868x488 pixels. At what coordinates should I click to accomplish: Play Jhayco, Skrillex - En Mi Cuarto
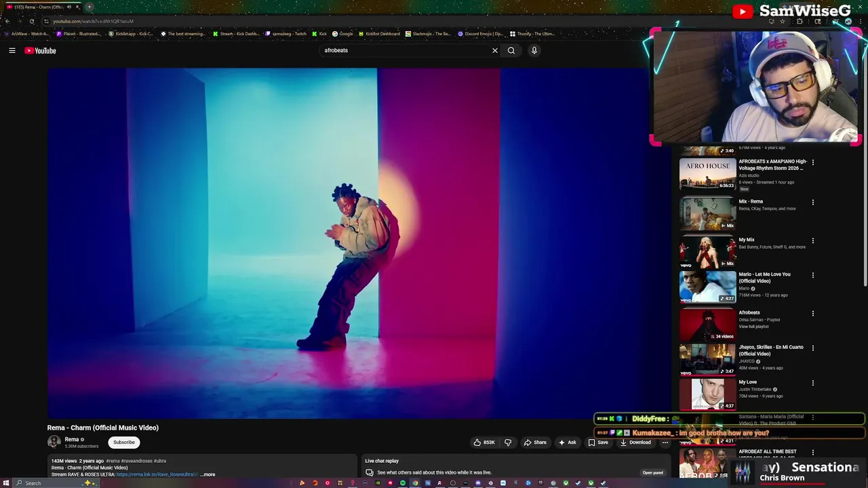pyautogui.click(x=707, y=360)
